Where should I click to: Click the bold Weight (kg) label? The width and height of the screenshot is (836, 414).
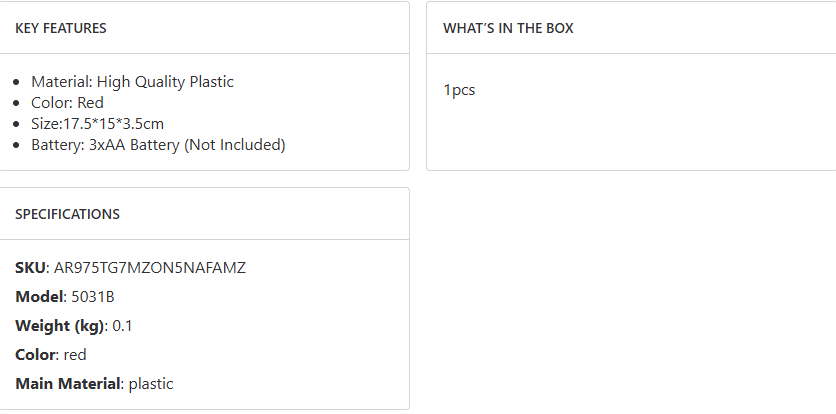[59, 326]
